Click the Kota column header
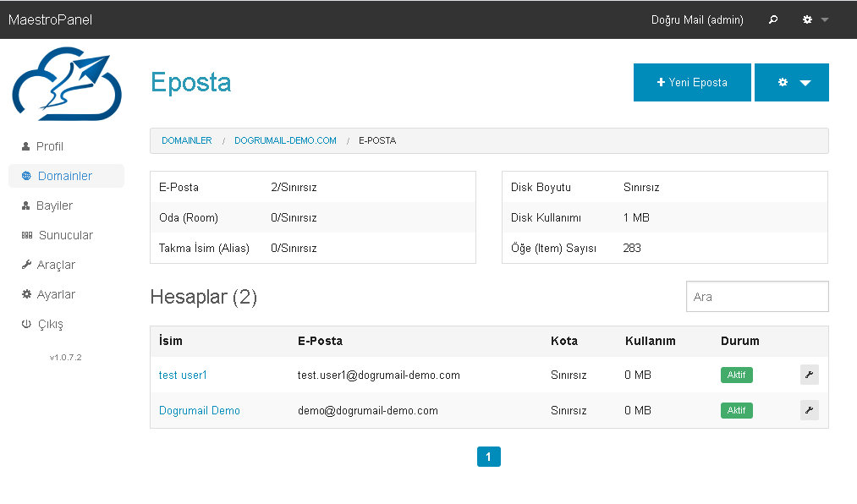 coord(564,341)
